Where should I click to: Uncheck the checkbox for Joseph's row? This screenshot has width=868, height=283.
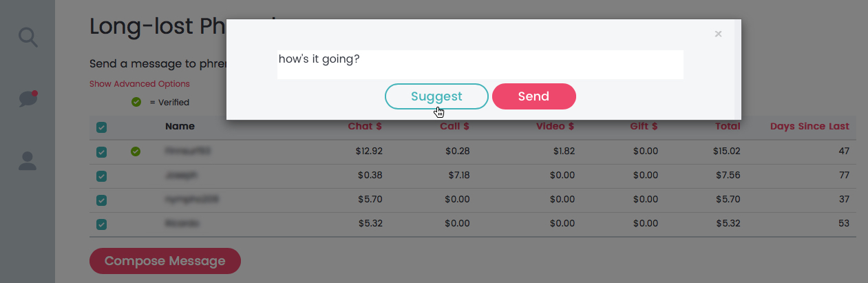pos(101,176)
